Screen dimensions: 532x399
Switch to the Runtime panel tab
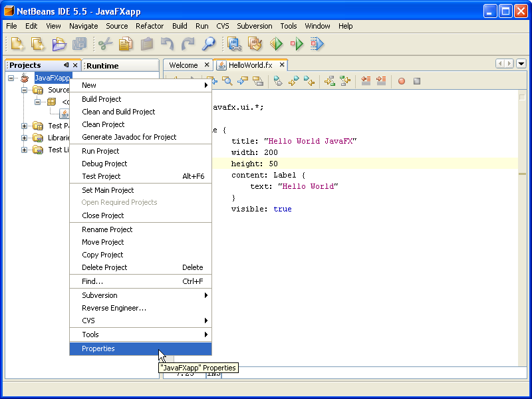102,66
